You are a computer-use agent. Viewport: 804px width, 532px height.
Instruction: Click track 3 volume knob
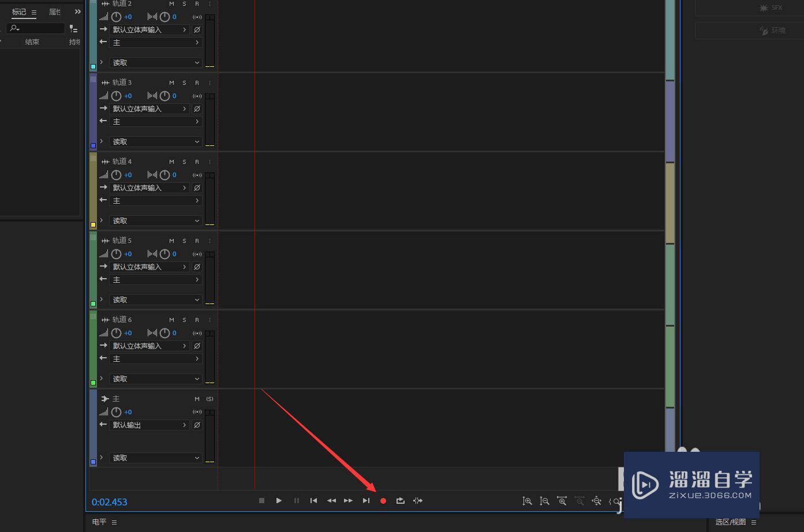116,96
